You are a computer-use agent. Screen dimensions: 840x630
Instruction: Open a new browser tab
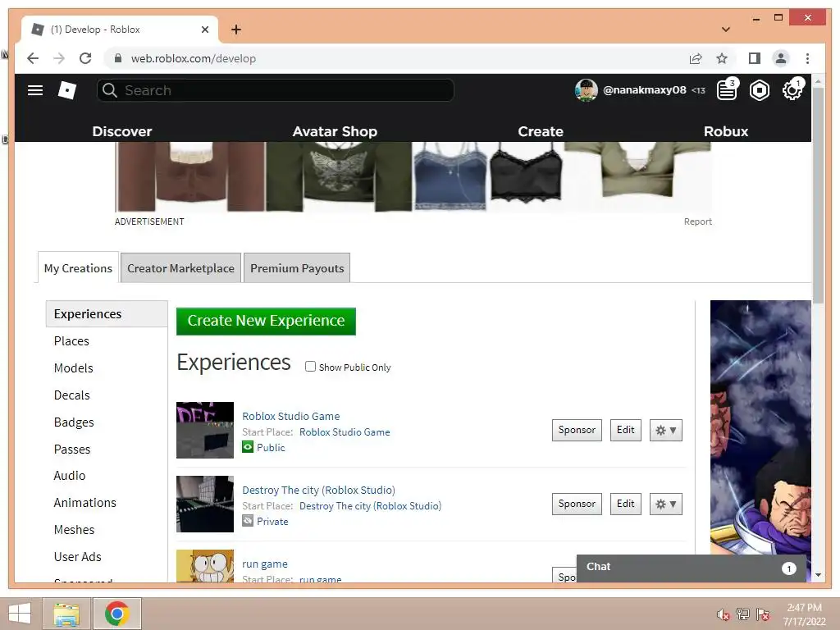click(x=236, y=30)
